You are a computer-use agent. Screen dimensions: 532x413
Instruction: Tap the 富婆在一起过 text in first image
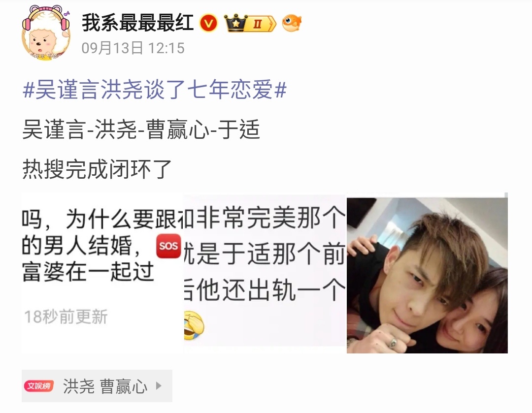click(x=88, y=272)
